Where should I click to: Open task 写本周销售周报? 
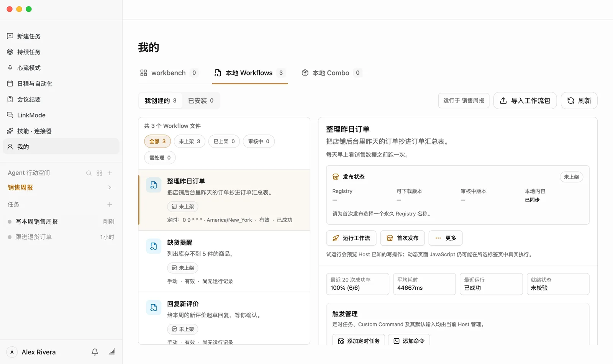point(61,221)
